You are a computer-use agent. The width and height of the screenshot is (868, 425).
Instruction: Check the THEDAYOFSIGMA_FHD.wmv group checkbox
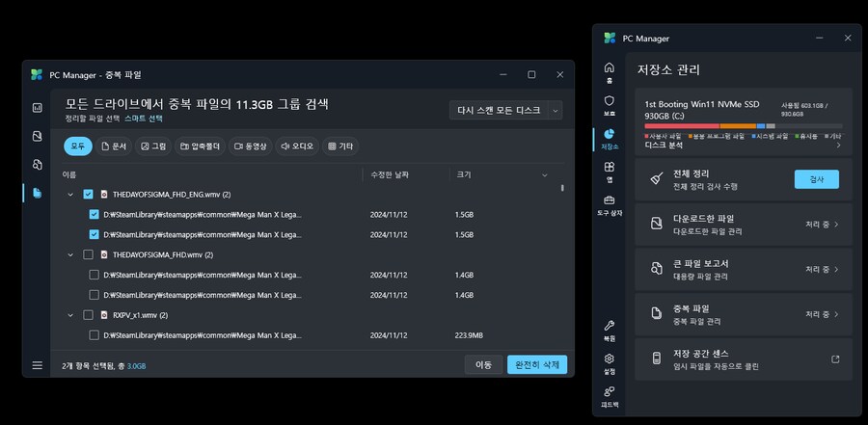click(x=88, y=254)
